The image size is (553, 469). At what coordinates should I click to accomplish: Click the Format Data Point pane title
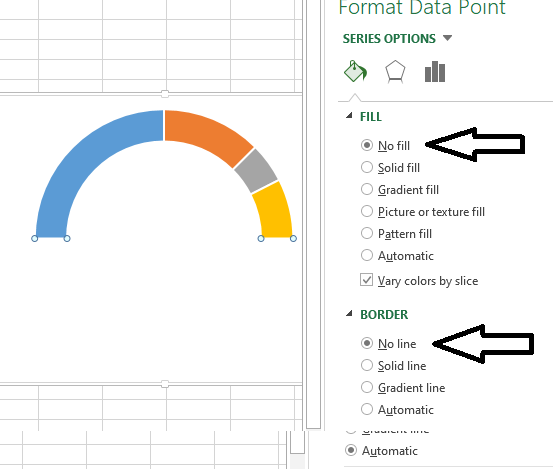coord(422,8)
